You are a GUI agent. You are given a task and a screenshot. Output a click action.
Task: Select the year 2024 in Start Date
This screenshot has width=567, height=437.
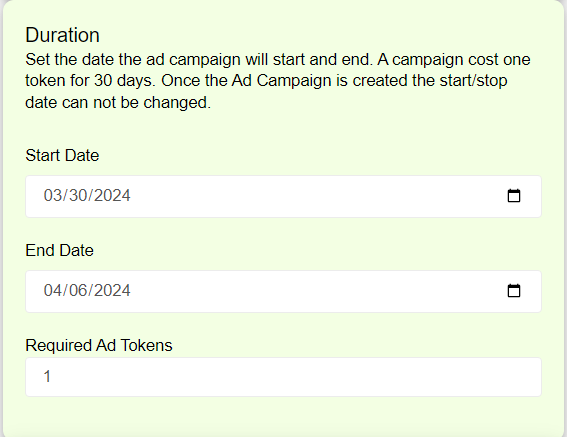coord(112,196)
